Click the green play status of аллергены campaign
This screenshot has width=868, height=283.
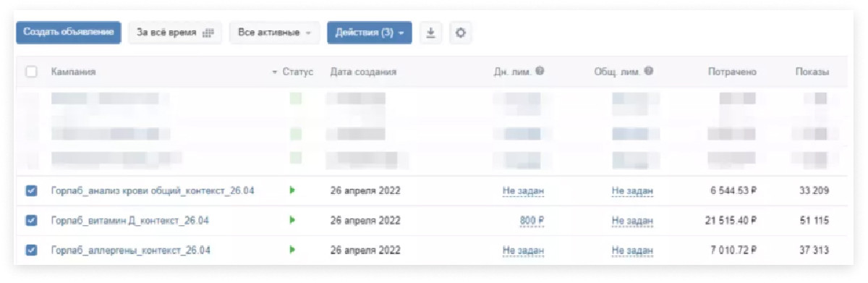(292, 250)
